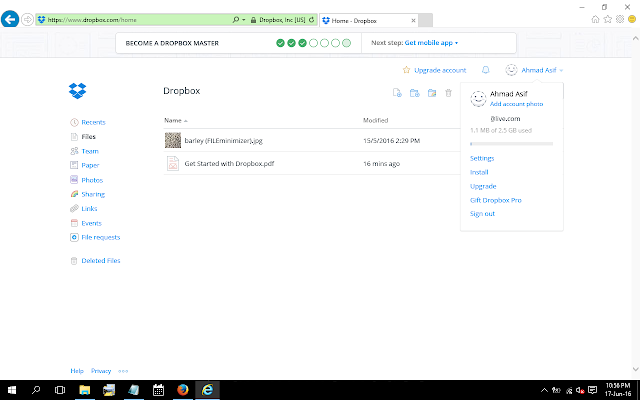This screenshot has height=400, width=640.
Task: Click the last shaded step circle
Action: tap(346, 43)
